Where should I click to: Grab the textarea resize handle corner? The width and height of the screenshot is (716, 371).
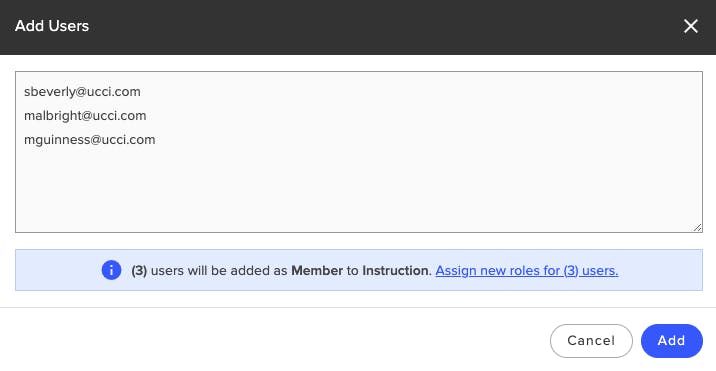[697, 227]
